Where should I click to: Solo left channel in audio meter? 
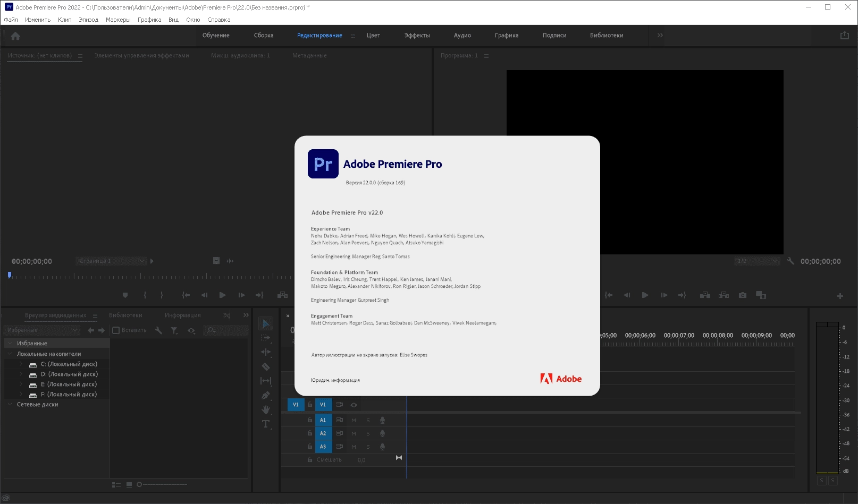point(821,481)
